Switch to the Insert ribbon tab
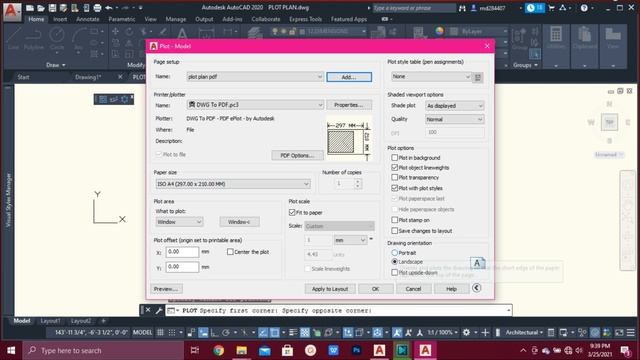The width and height of the screenshot is (640, 360). (x=60, y=19)
